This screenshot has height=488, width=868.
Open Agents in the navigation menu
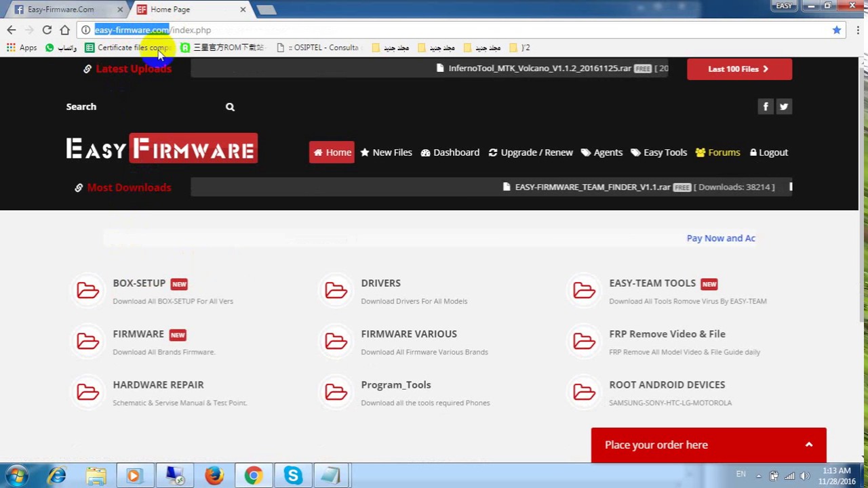[601, 152]
